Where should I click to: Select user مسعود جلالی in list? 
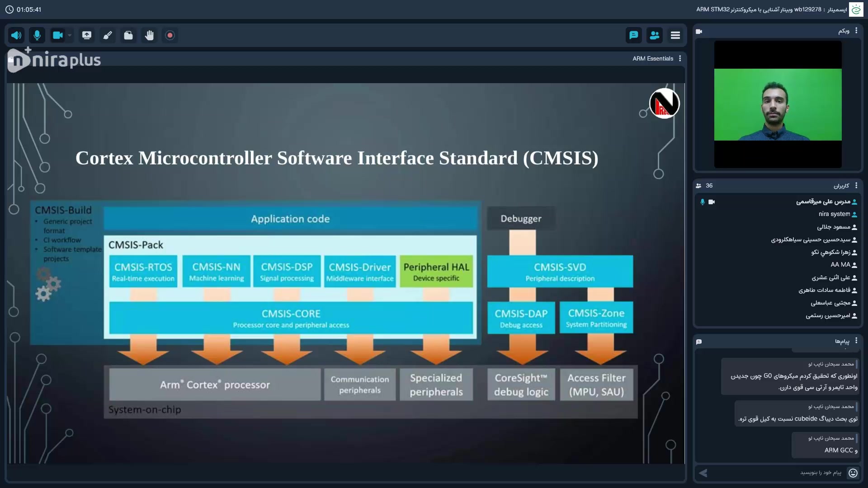(x=778, y=227)
